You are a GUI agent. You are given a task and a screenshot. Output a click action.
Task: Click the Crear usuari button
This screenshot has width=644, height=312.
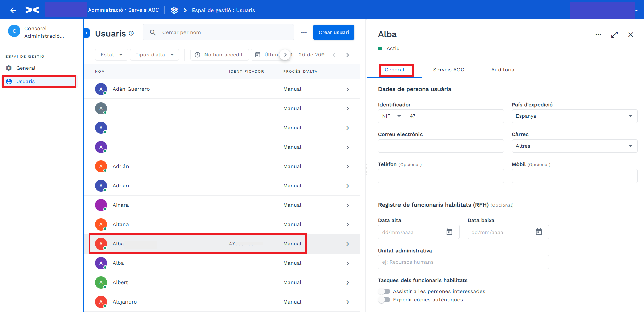(334, 32)
